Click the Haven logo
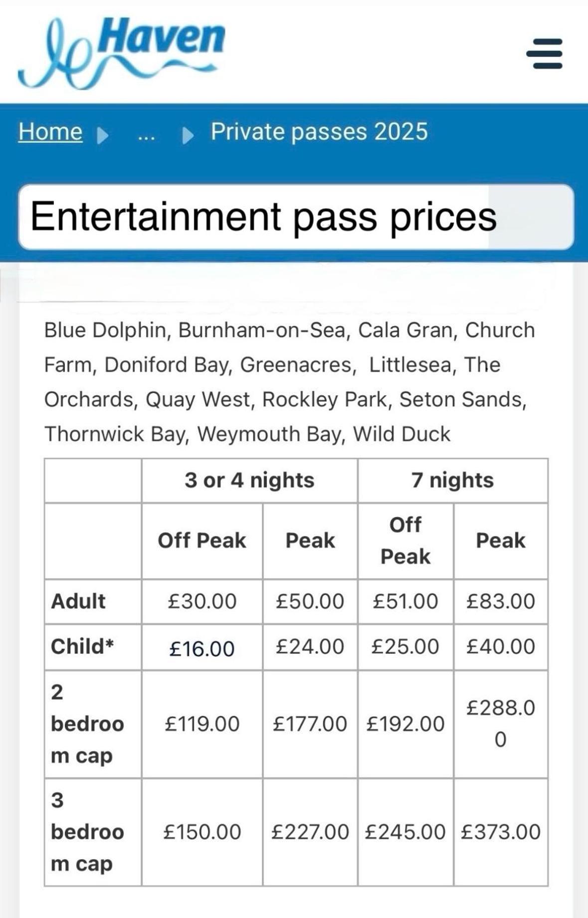588x918 pixels. [122, 51]
